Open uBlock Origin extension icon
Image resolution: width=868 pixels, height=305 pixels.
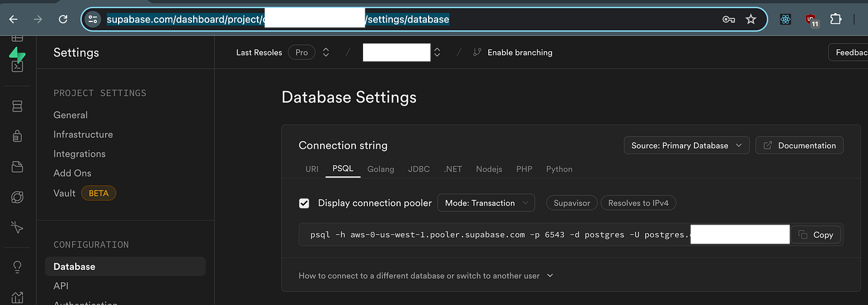click(811, 20)
